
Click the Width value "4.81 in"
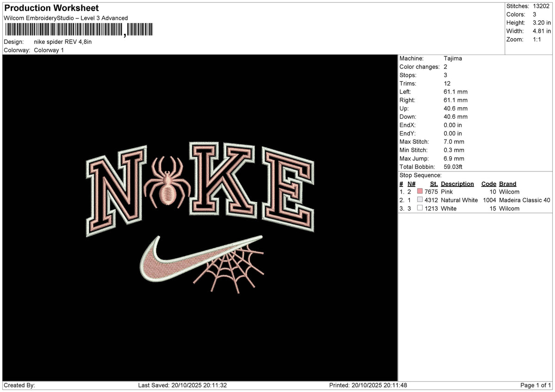click(x=542, y=31)
